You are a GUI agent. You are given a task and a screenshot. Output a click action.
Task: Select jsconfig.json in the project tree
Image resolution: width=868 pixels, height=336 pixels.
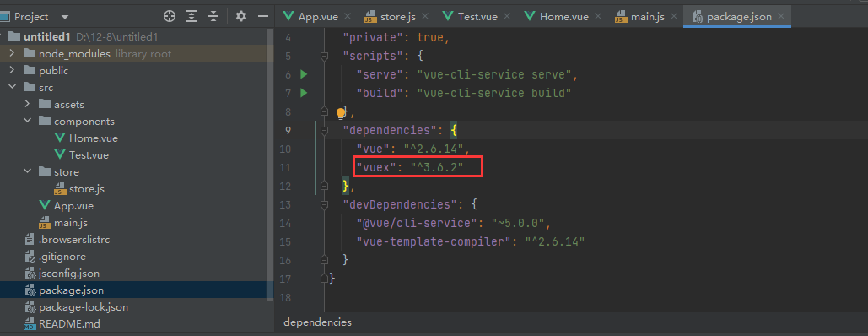[69, 274]
